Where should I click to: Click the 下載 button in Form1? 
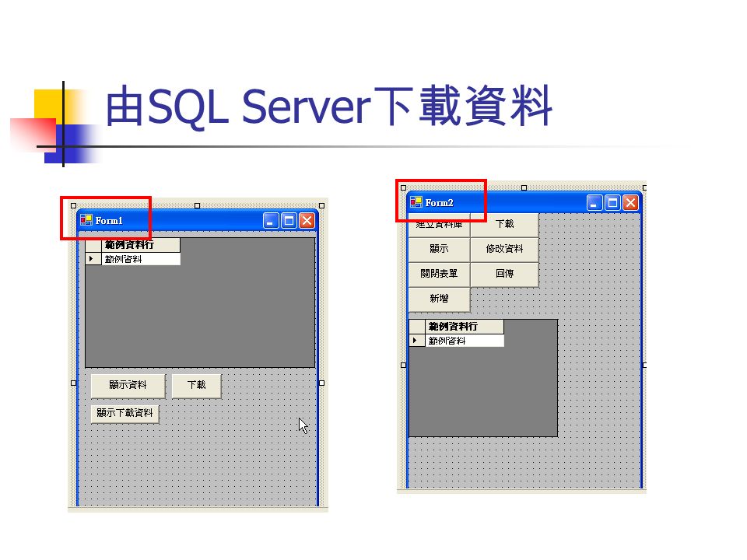pyautogui.click(x=196, y=385)
